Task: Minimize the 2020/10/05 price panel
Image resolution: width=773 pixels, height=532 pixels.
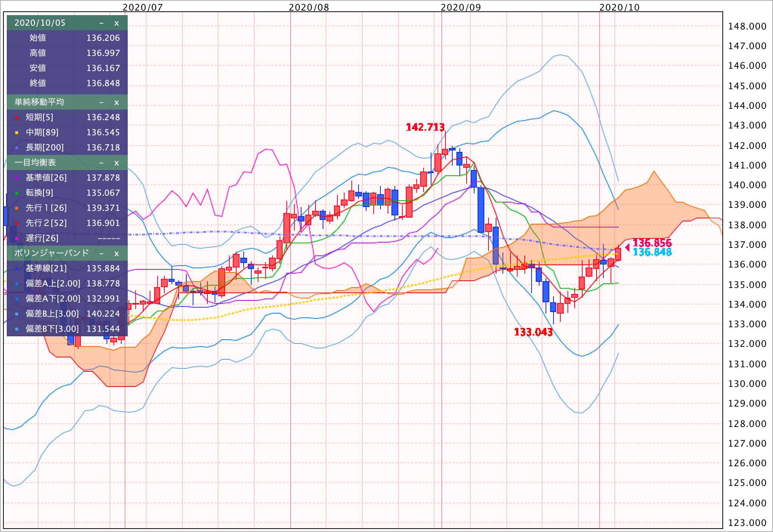Action: [101, 23]
